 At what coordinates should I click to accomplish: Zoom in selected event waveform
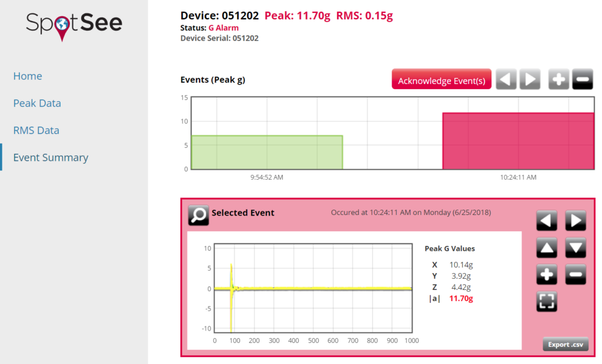click(x=547, y=275)
